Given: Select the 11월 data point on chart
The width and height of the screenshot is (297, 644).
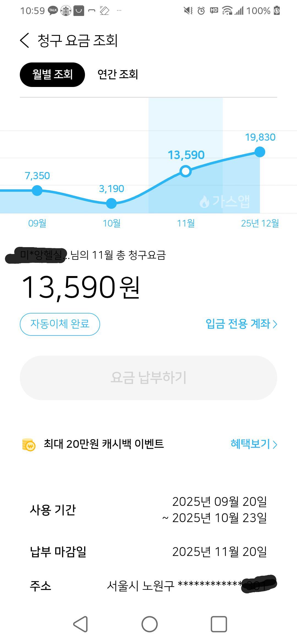Looking at the screenshot, I should 186,171.
